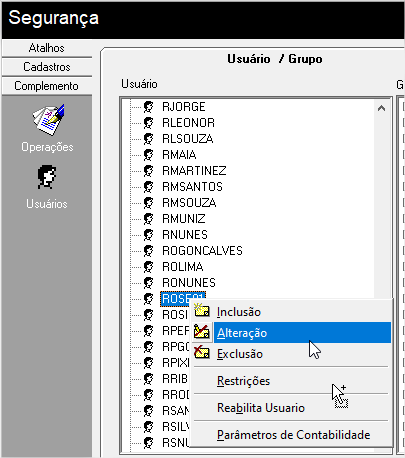Open the Usuários sidebar icon
405x458 pixels.
[x=47, y=177]
